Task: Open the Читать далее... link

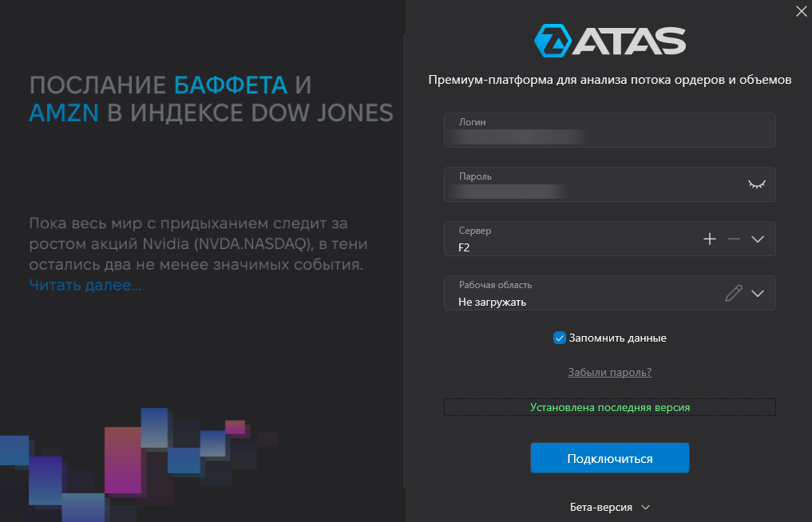Action: (x=85, y=285)
